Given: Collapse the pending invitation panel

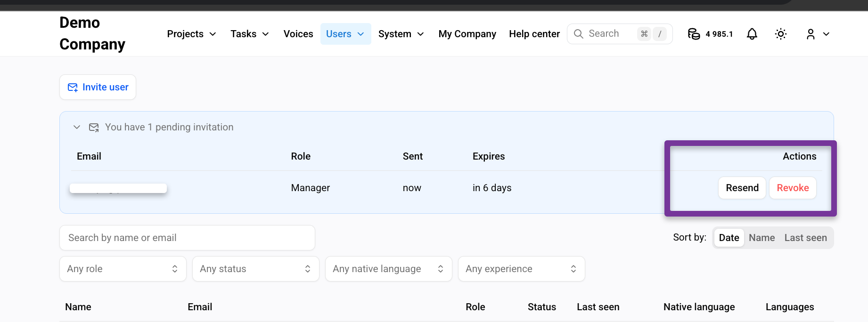Looking at the screenshot, I should (77, 127).
